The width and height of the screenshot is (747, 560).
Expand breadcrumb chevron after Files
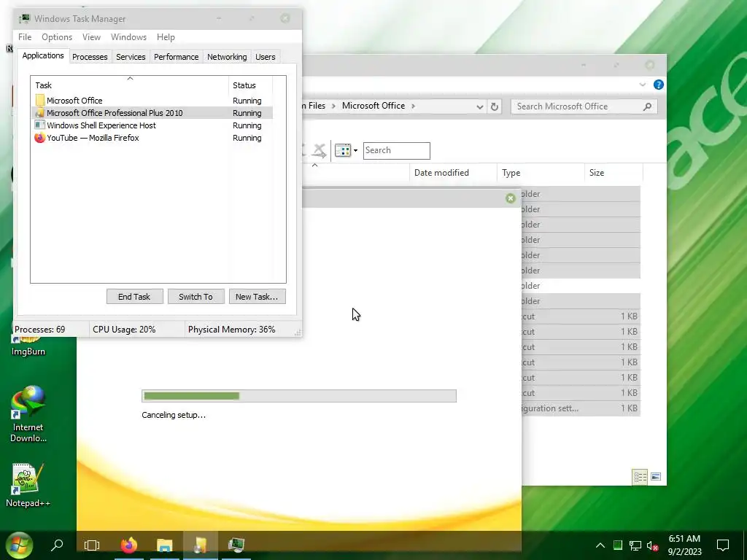click(333, 106)
